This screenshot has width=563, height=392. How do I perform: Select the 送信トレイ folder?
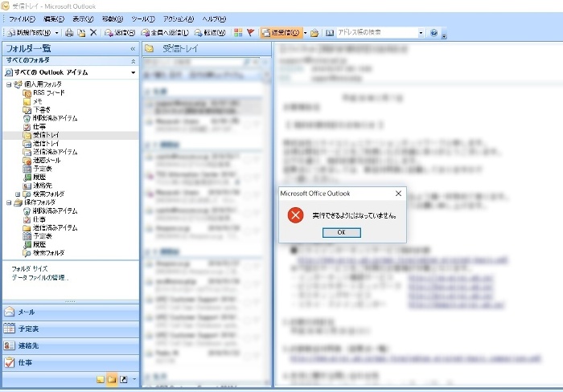pyautogui.click(x=46, y=144)
